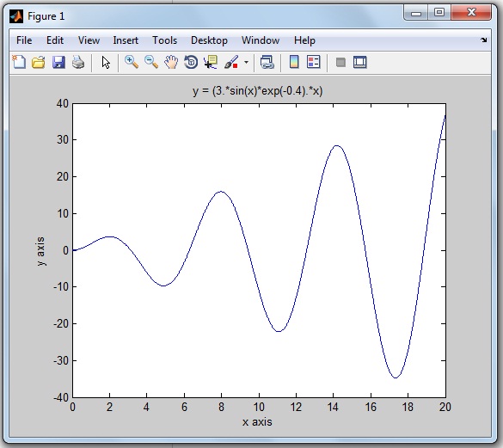This screenshot has height=448, width=503.
Task: Click the Hide Plot Tools icon
Action: click(x=340, y=62)
